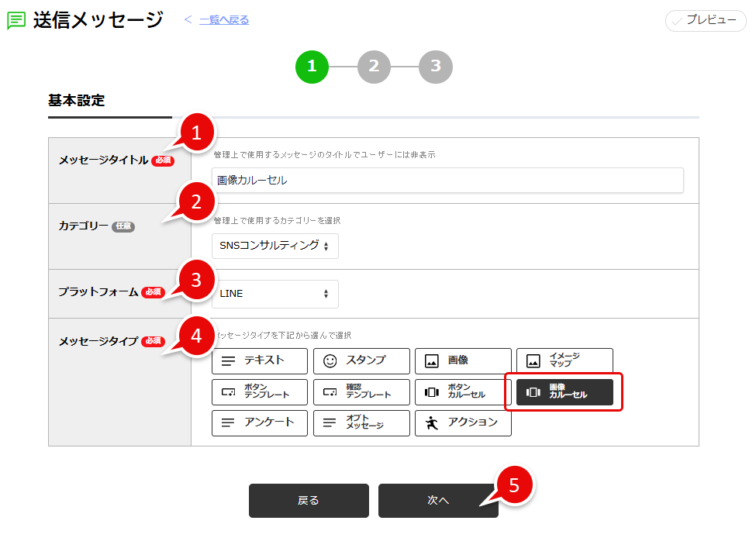Select the テキスト message type icon
This screenshot has width=756, height=555.
pyautogui.click(x=260, y=361)
